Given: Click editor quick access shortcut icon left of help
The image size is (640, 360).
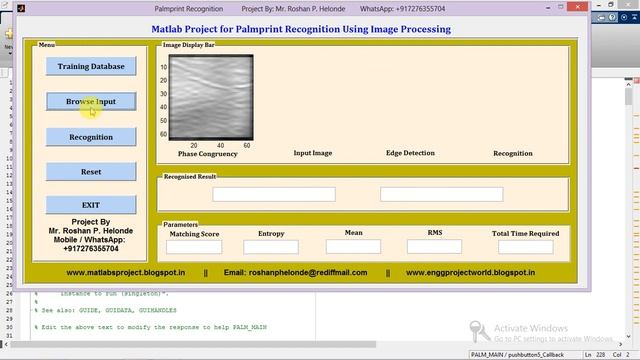Looking at the screenshot, I should pos(601,17).
